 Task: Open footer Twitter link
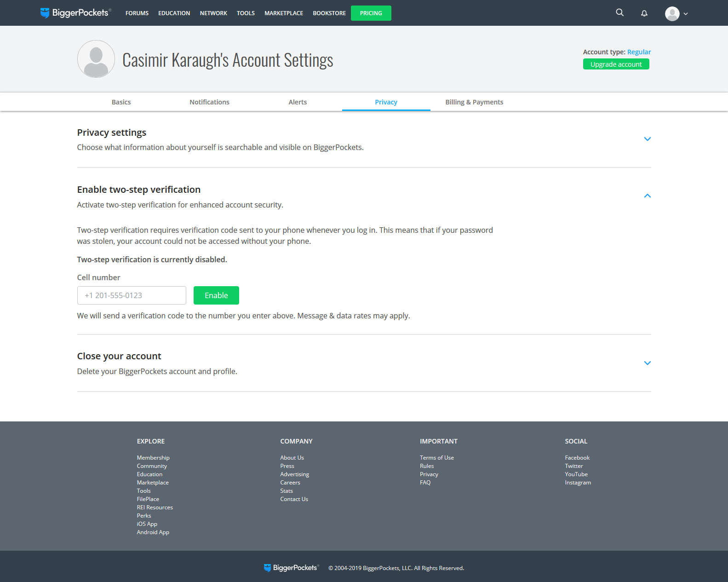(574, 466)
